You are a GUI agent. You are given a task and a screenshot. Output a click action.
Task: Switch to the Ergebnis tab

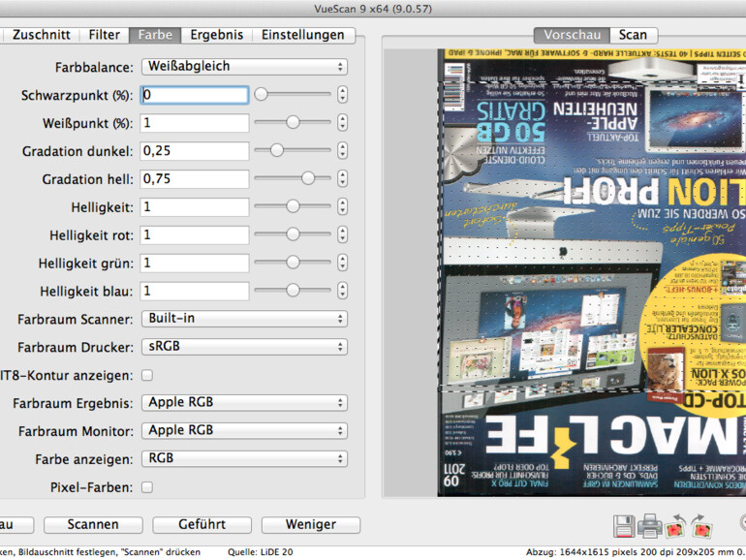(x=216, y=35)
